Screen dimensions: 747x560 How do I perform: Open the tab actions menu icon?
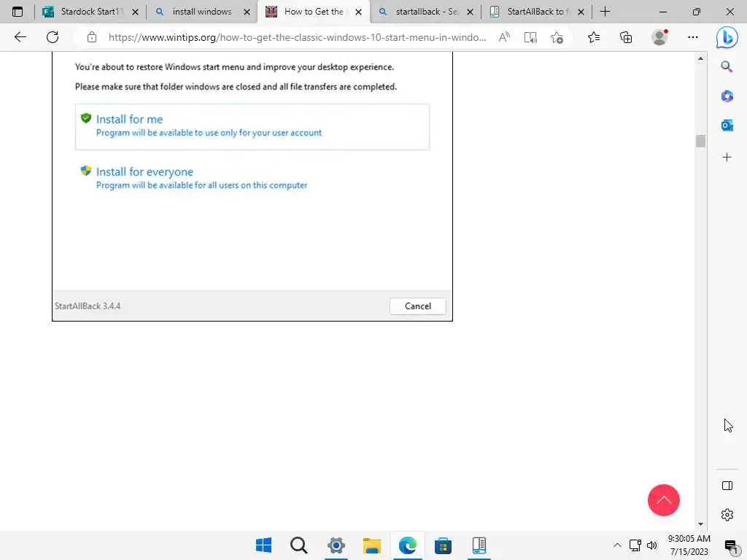18,12
